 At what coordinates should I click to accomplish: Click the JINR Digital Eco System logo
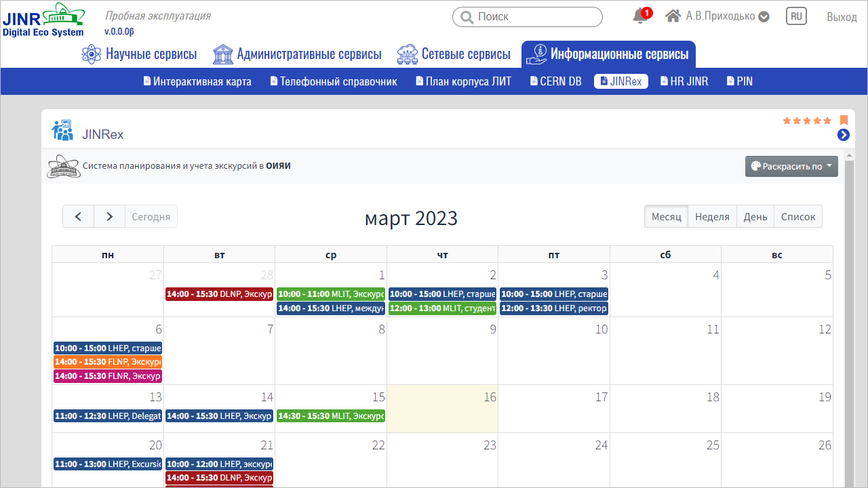click(x=44, y=20)
